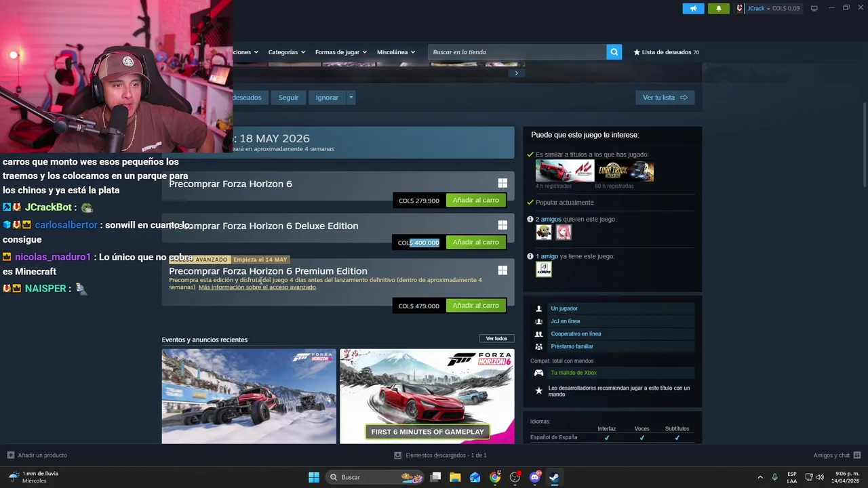Open Windows Start menu

point(313,477)
